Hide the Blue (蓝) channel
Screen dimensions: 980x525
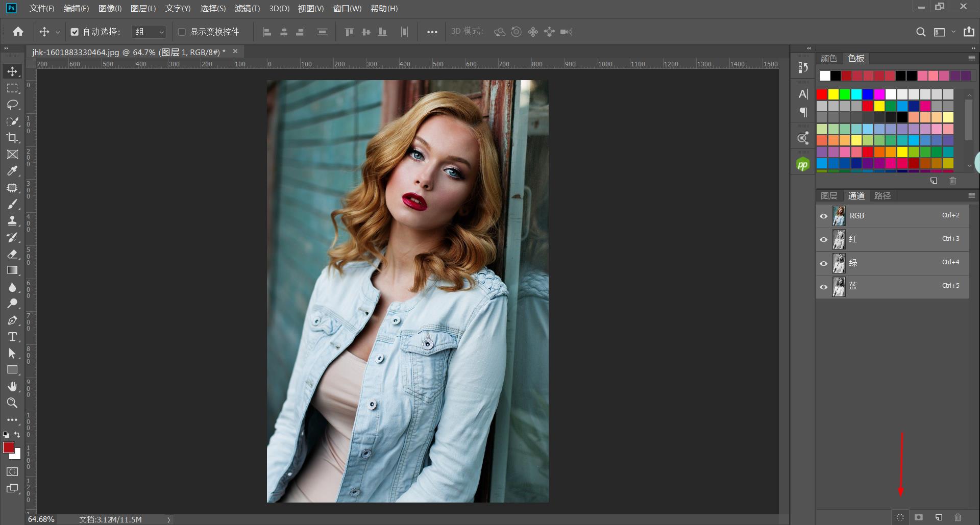pyautogui.click(x=823, y=287)
